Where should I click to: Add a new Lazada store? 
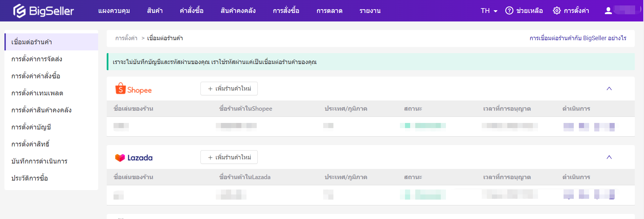[x=229, y=157]
